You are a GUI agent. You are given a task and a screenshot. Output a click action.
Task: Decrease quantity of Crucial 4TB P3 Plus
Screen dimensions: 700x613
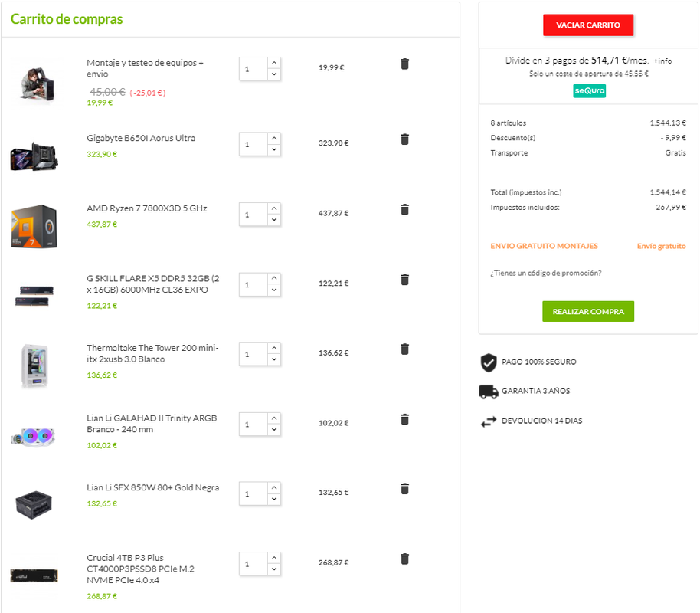coord(274,569)
